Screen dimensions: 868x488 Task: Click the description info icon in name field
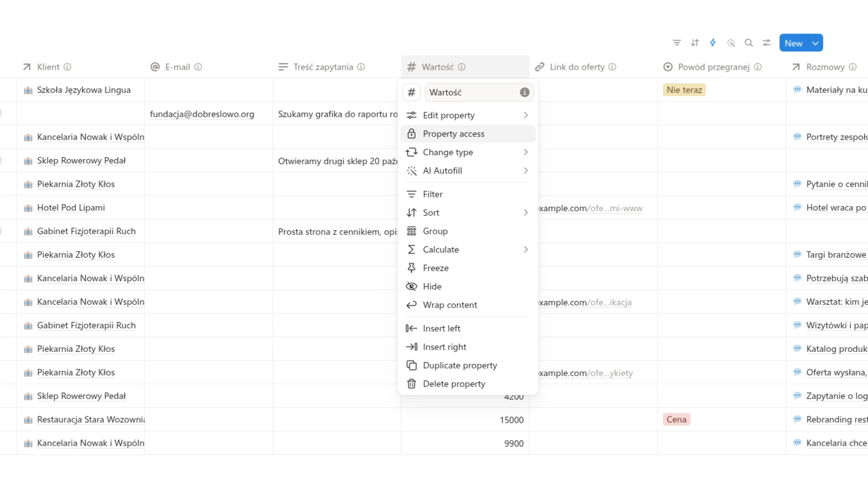[x=524, y=92]
